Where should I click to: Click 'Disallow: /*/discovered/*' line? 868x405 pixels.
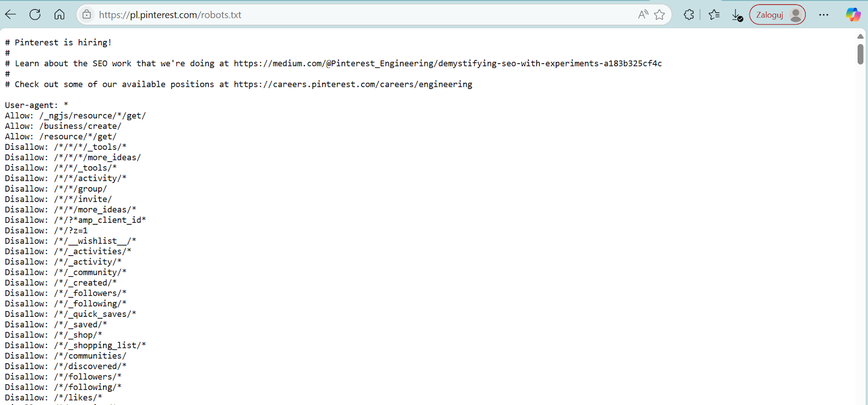point(66,366)
